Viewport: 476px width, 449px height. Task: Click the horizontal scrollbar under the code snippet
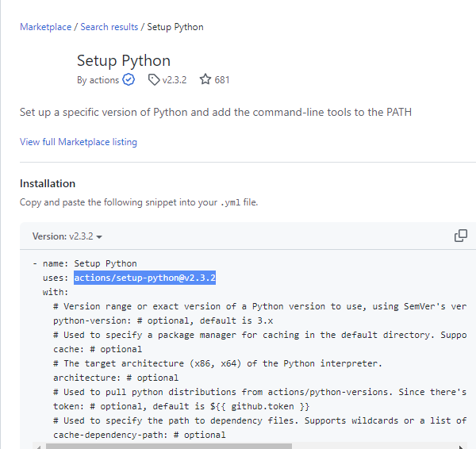169,447
